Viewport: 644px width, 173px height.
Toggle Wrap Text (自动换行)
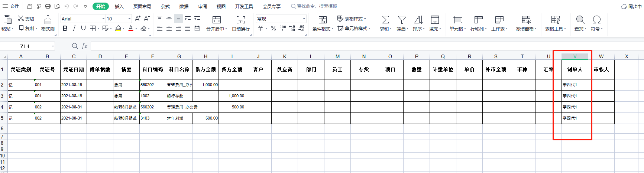click(241, 23)
